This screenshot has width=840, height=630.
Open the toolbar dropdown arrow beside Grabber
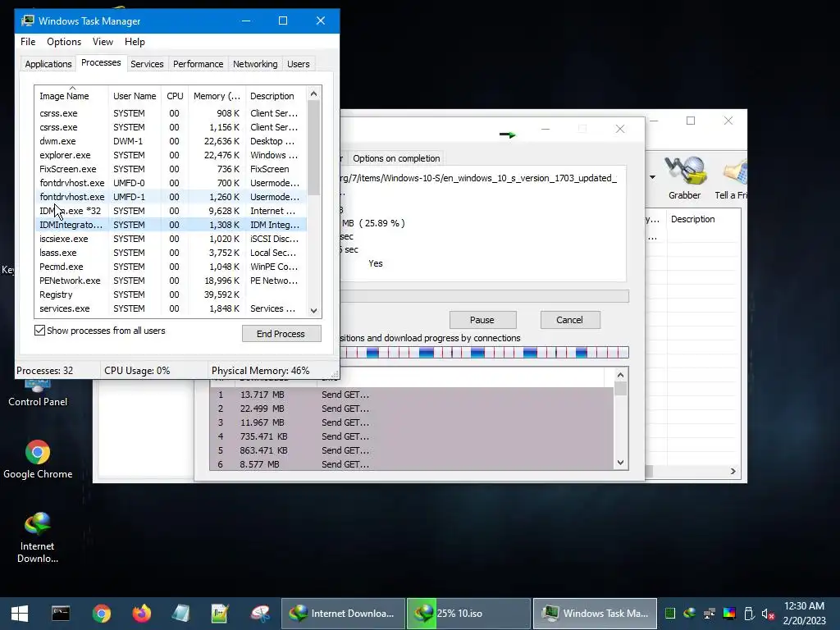pos(652,177)
